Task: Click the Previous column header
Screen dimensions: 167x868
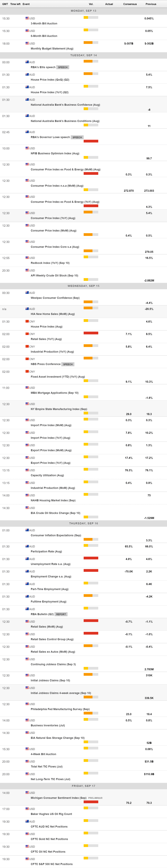Action: coord(151,4)
